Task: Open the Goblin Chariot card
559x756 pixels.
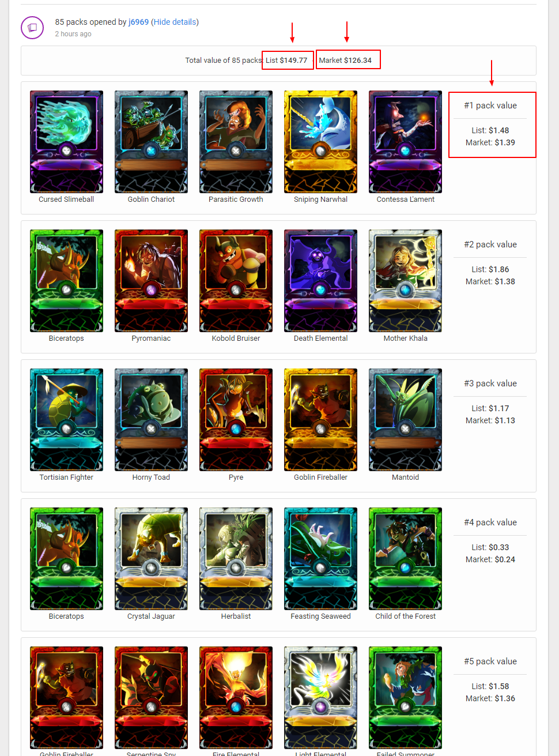Action: click(x=151, y=142)
